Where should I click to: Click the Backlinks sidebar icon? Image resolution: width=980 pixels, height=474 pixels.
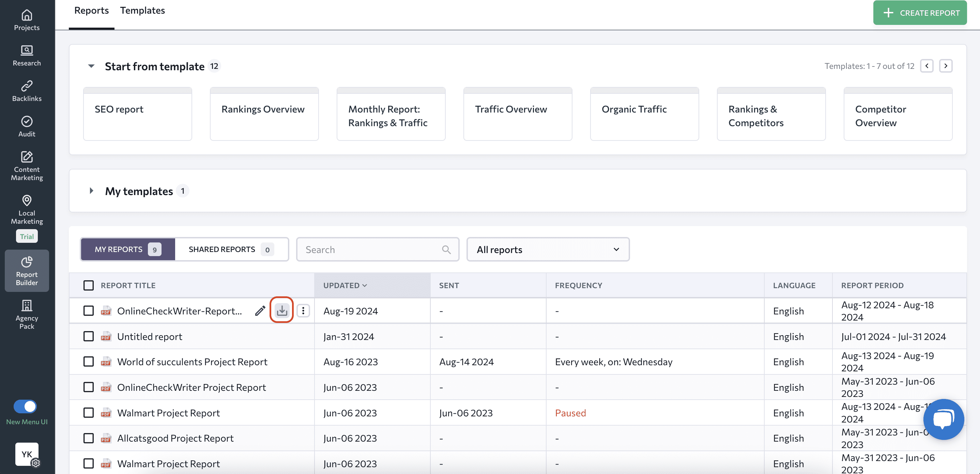26,91
